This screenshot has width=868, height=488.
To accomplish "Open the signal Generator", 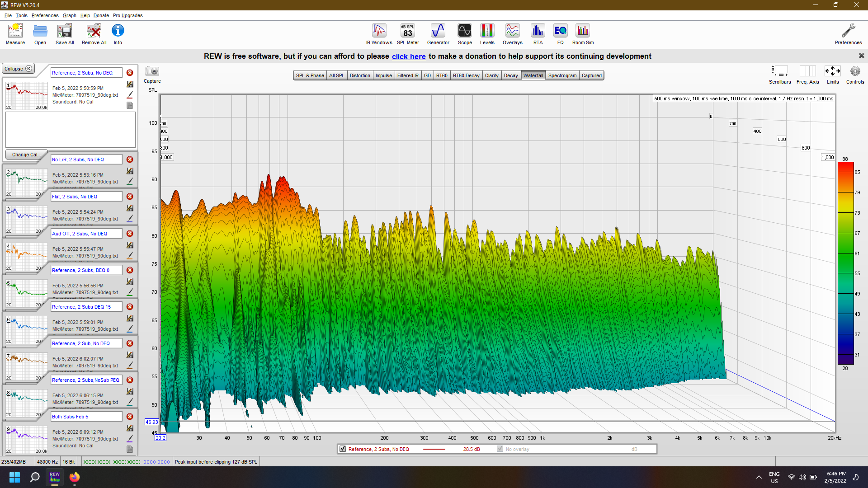I will click(x=438, y=34).
